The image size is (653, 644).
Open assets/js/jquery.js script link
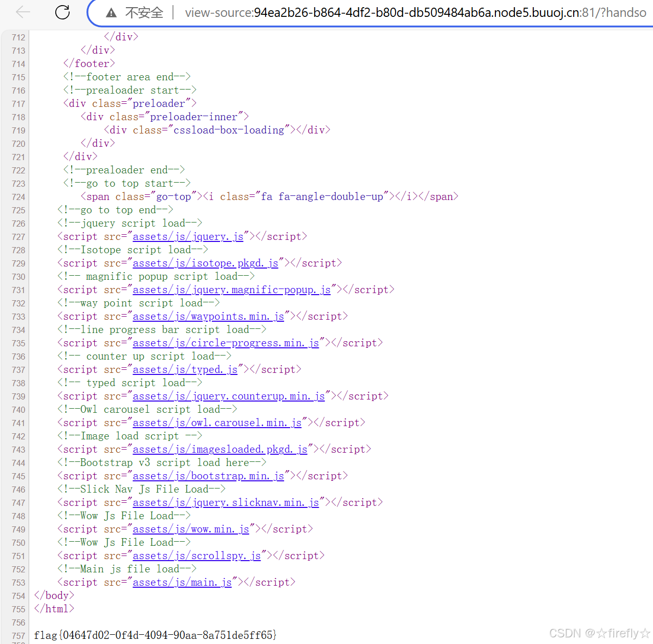188,236
